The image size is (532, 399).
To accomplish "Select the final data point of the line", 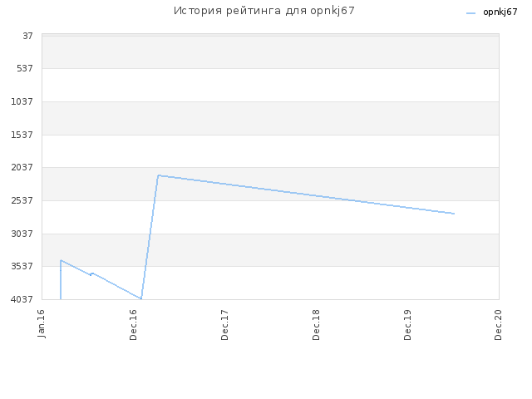I will (x=454, y=214).
